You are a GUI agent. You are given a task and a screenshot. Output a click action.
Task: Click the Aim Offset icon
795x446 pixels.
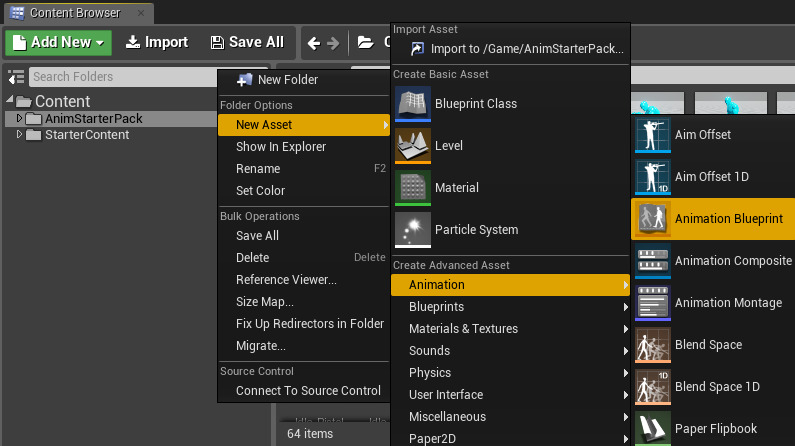(652, 135)
